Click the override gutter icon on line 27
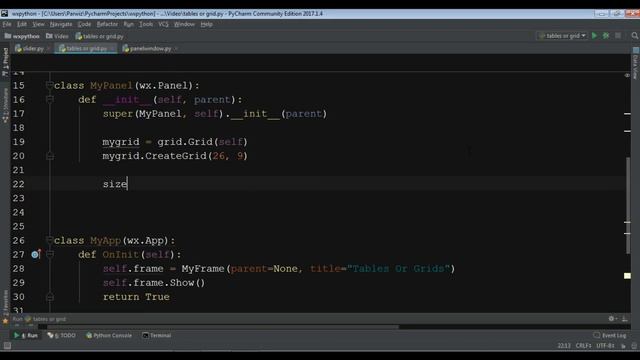Image resolution: width=640 pixels, height=360 pixels. coord(36,254)
